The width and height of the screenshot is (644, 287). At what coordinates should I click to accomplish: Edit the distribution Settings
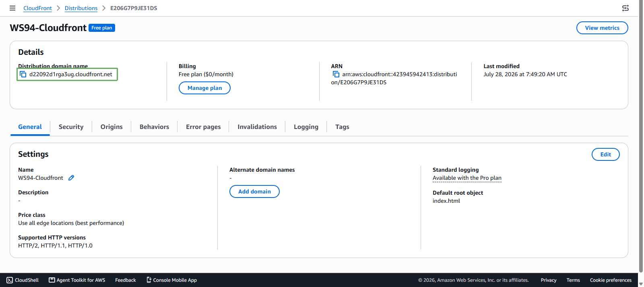(605, 154)
